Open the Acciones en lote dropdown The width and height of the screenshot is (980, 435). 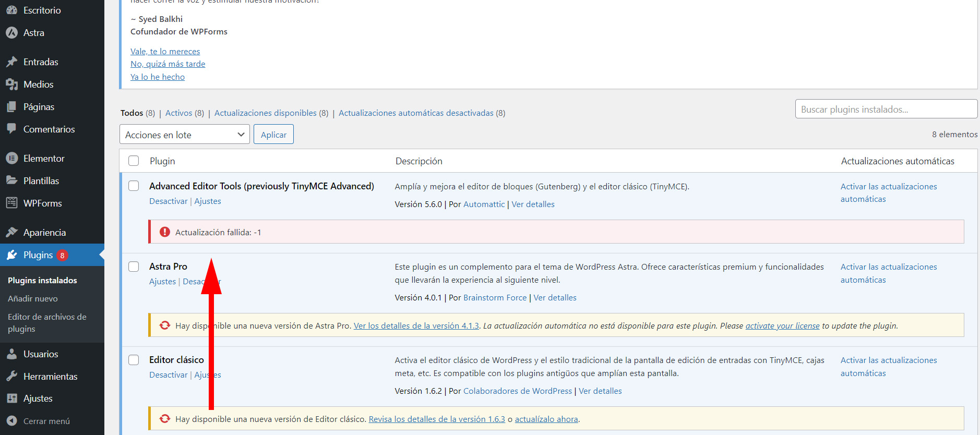coord(185,135)
